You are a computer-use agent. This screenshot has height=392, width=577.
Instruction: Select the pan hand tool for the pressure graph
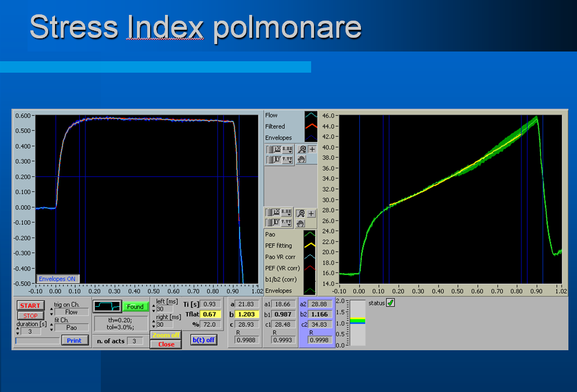click(x=301, y=223)
